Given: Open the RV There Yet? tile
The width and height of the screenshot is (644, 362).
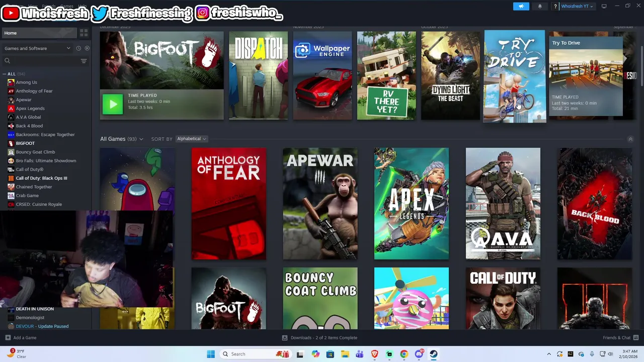Looking at the screenshot, I should click(386, 75).
